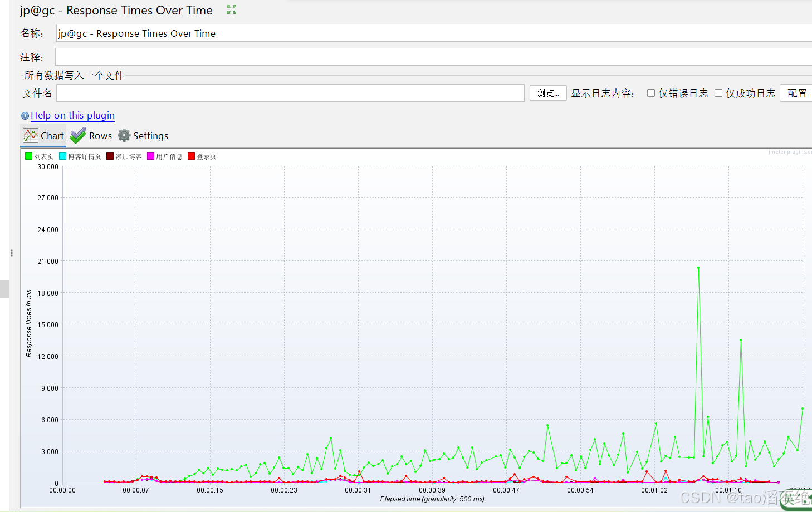This screenshot has width=812, height=512.
Task: Focus the 文件名 filename input field
Action: tap(290, 93)
